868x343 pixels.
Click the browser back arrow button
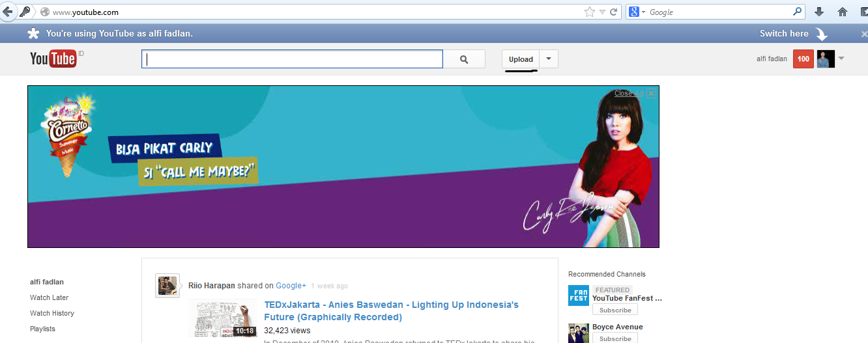[x=7, y=12]
